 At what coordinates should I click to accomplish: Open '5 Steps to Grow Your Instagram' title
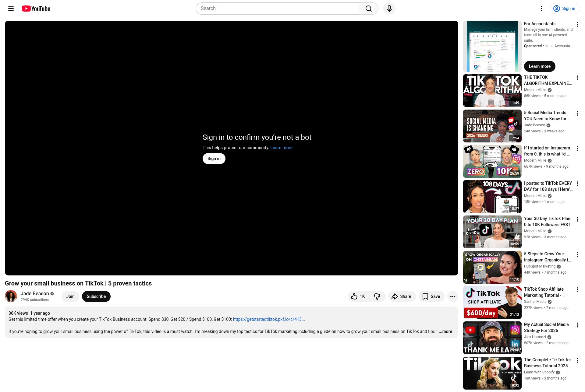[548, 257]
